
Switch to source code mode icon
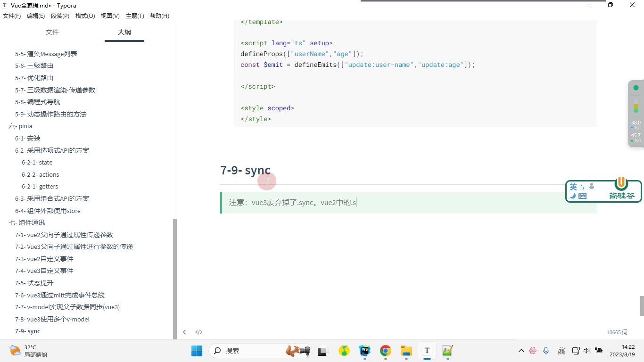198,332
